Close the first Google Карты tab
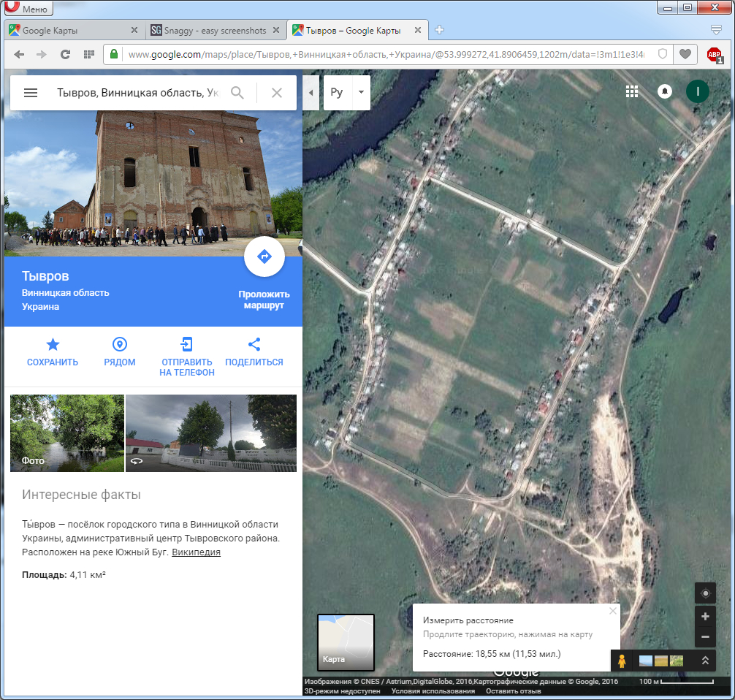 coord(134,30)
